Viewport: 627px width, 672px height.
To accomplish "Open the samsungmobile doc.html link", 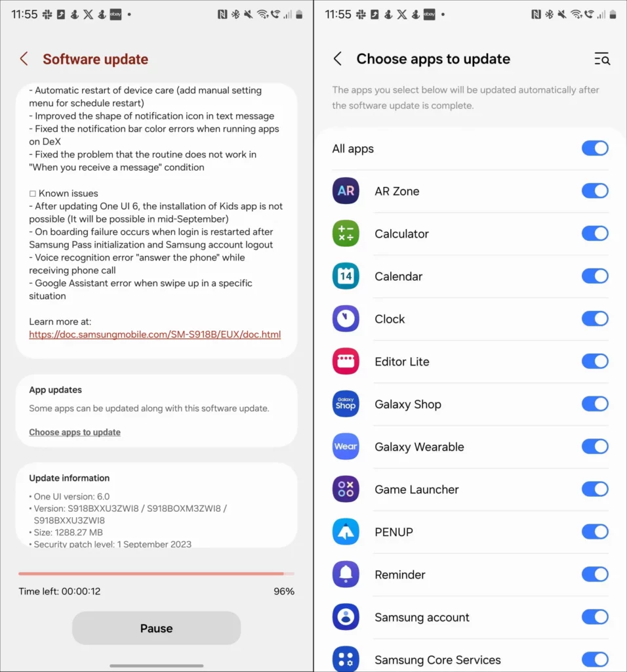I will tap(155, 334).
